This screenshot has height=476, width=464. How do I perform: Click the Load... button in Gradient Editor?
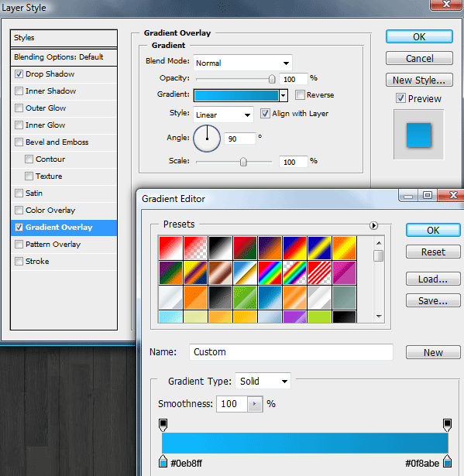point(433,279)
